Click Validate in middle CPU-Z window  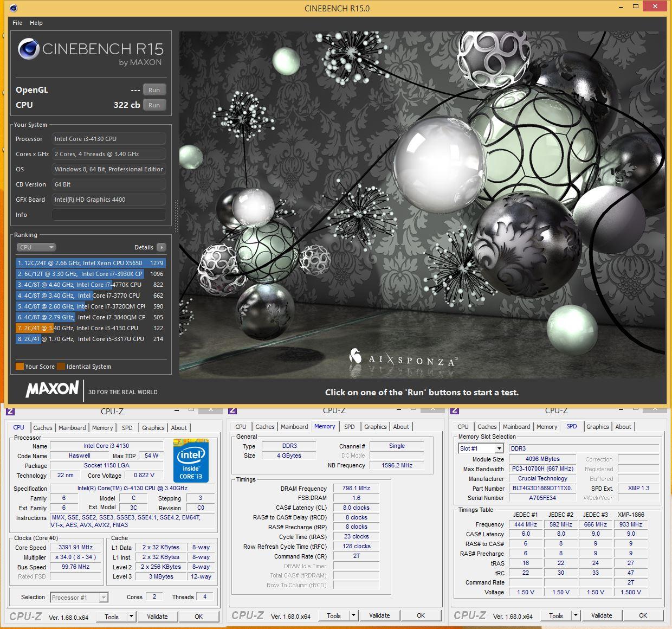tap(379, 615)
